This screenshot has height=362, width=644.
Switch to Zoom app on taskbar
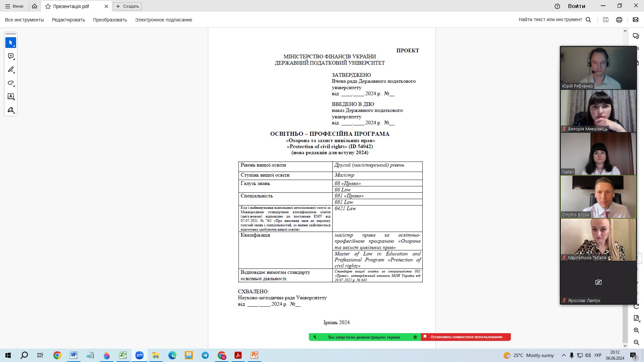(139, 355)
